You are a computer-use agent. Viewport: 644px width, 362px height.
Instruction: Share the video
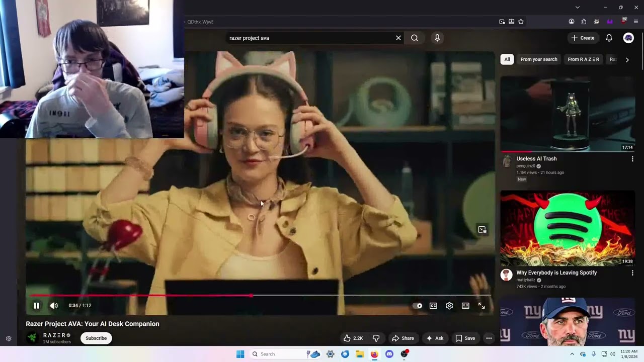tap(403, 338)
